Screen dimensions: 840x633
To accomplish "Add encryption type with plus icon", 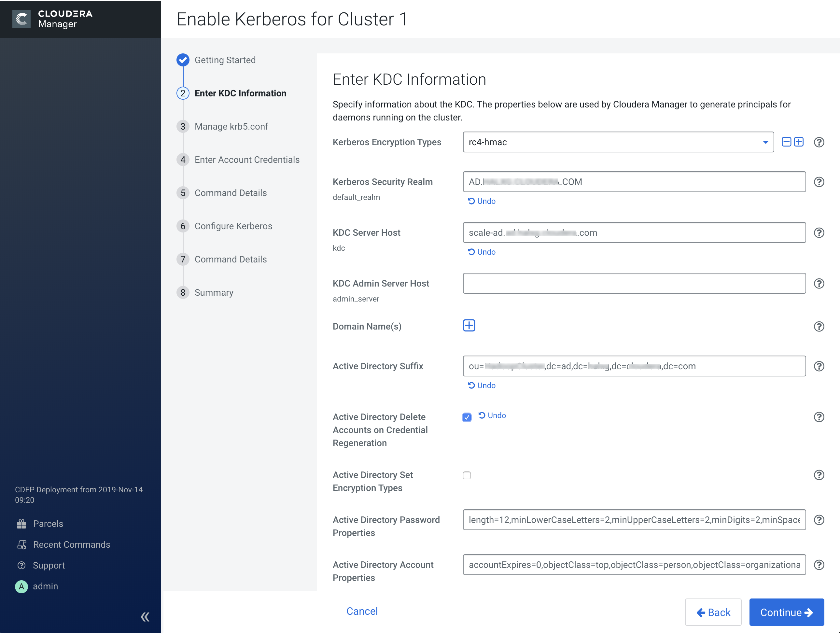I will tap(799, 142).
